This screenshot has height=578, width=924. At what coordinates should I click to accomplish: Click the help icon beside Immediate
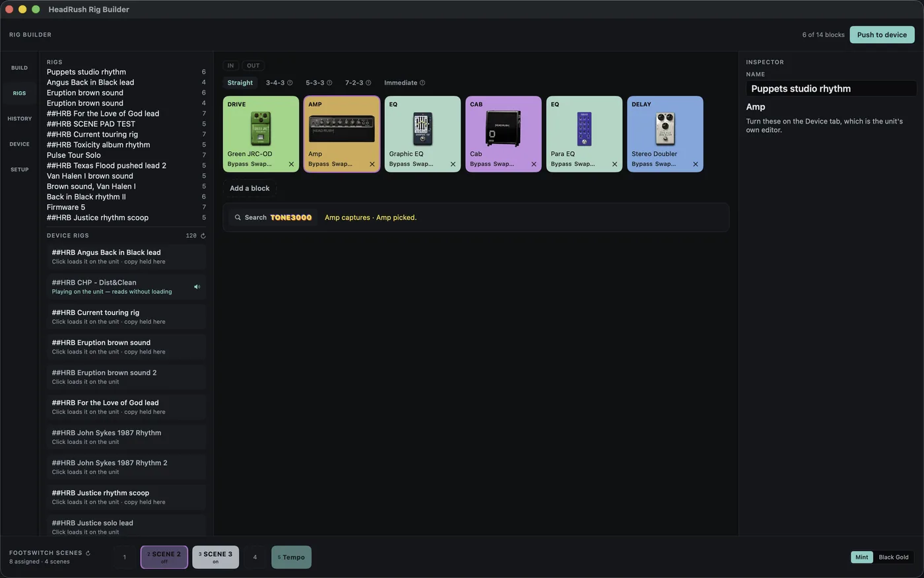tap(422, 83)
